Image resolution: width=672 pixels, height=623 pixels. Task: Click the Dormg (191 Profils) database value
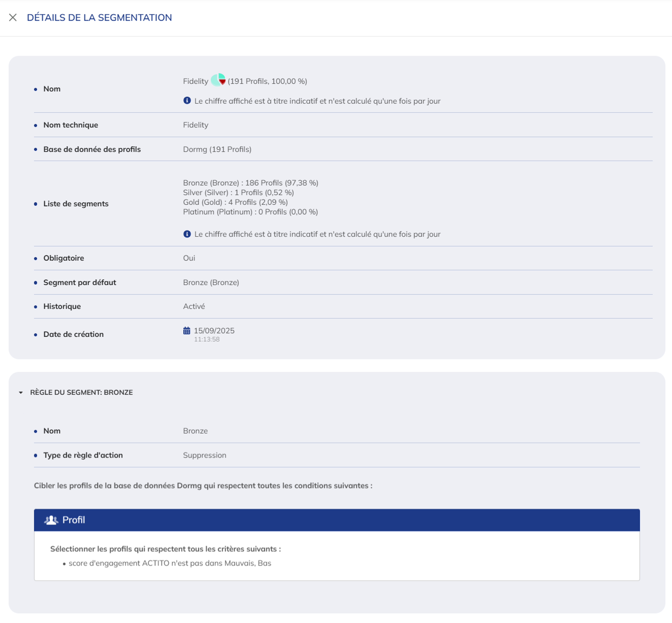pyautogui.click(x=217, y=149)
